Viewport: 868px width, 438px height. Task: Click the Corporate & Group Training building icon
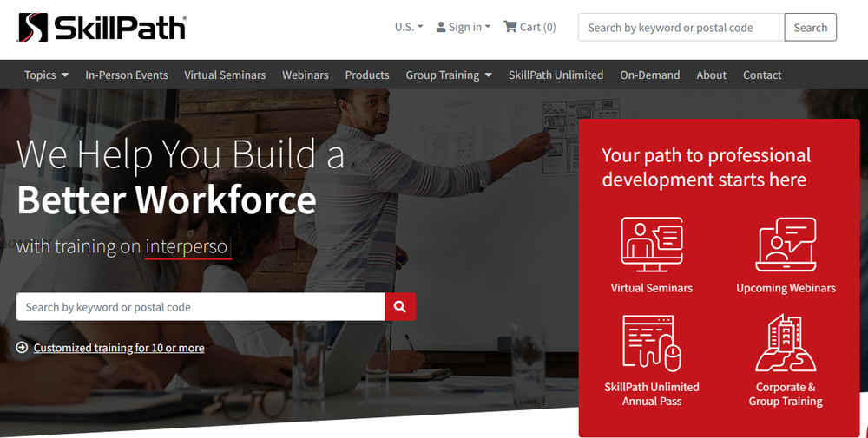point(786,343)
